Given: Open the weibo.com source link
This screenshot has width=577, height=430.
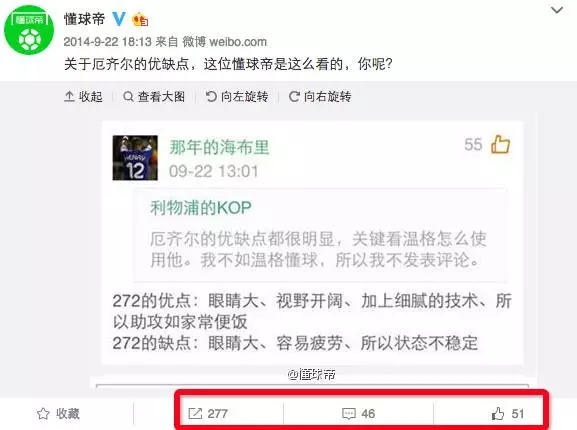Looking at the screenshot, I should coord(238,42).
